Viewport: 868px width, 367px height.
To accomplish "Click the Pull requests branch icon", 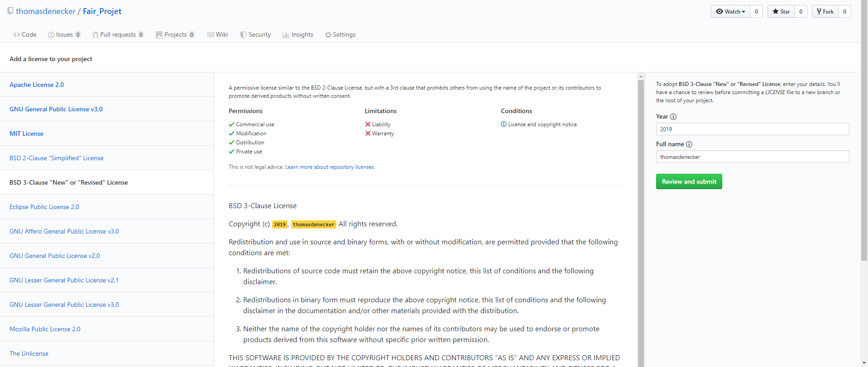I will click(x=95, y=35).
